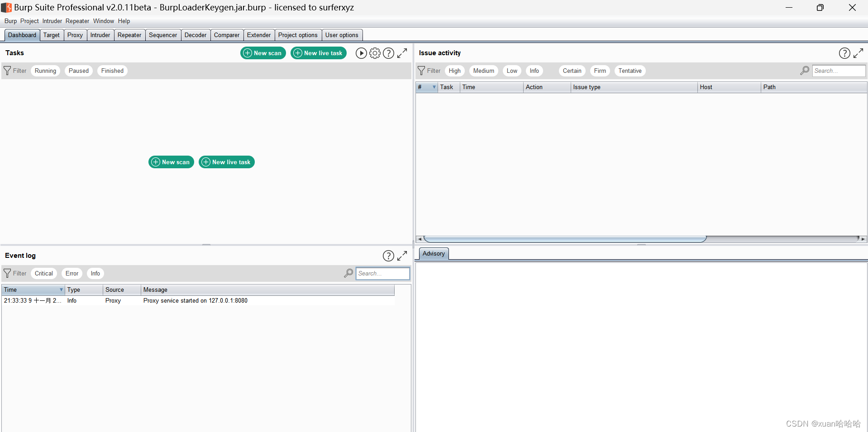Focus the Event log search field
This screenshot has width=868, height=432.
pos(383,274)
